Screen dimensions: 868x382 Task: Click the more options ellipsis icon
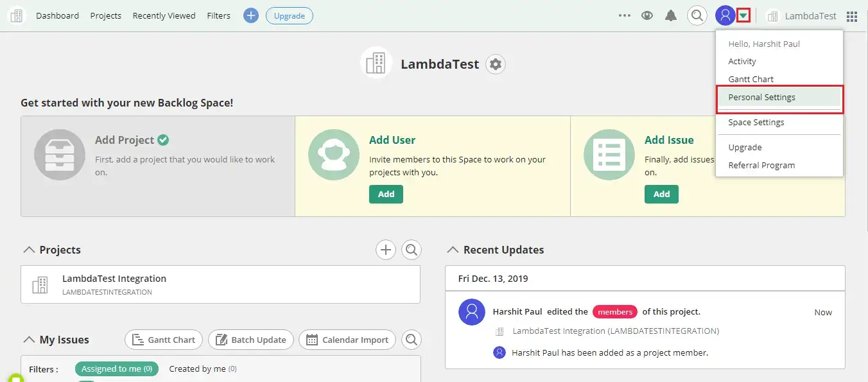624,15
